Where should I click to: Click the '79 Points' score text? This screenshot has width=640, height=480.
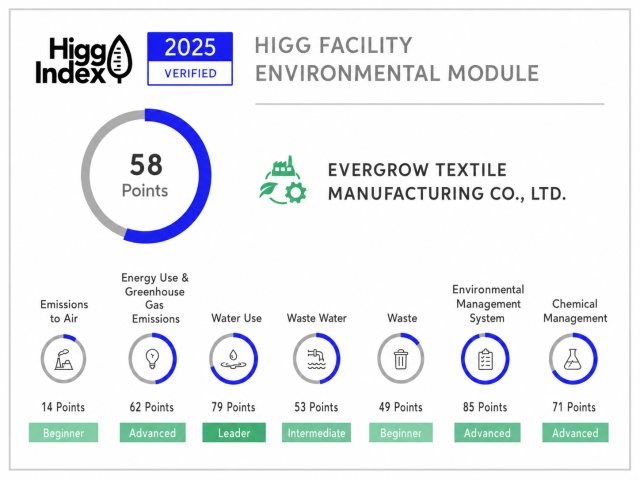233,407
